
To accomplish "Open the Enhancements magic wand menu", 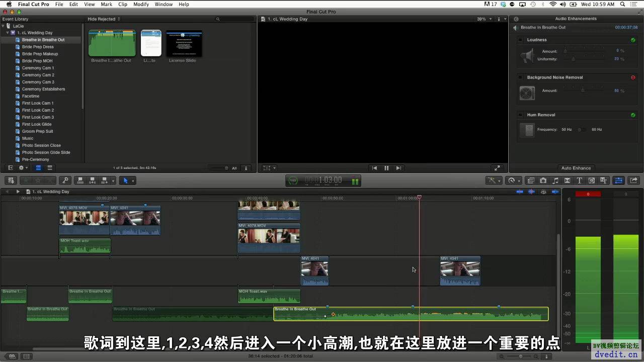I will pos(493,180).
